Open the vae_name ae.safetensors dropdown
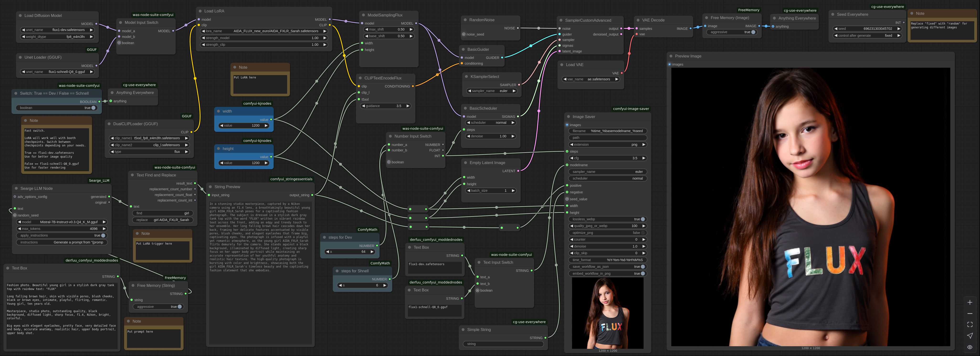The height and width of the screenshot is (356, 980). 591,79
